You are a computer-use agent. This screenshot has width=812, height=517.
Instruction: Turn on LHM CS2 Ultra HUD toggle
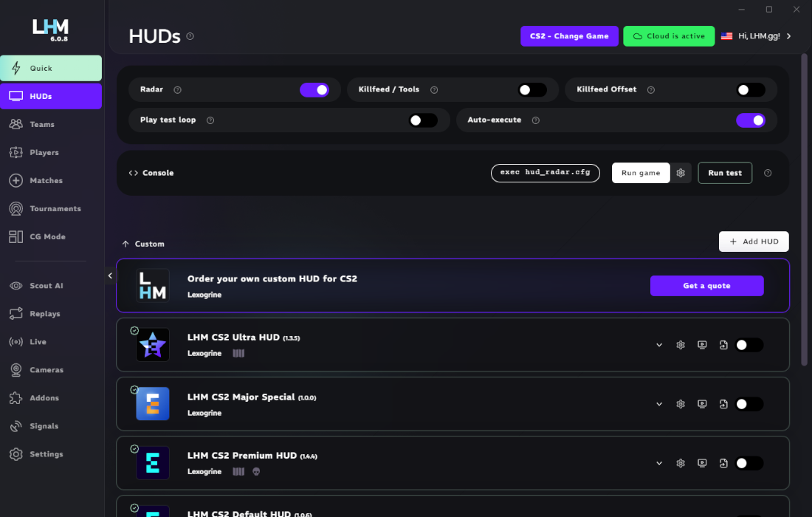pos(749,344)
